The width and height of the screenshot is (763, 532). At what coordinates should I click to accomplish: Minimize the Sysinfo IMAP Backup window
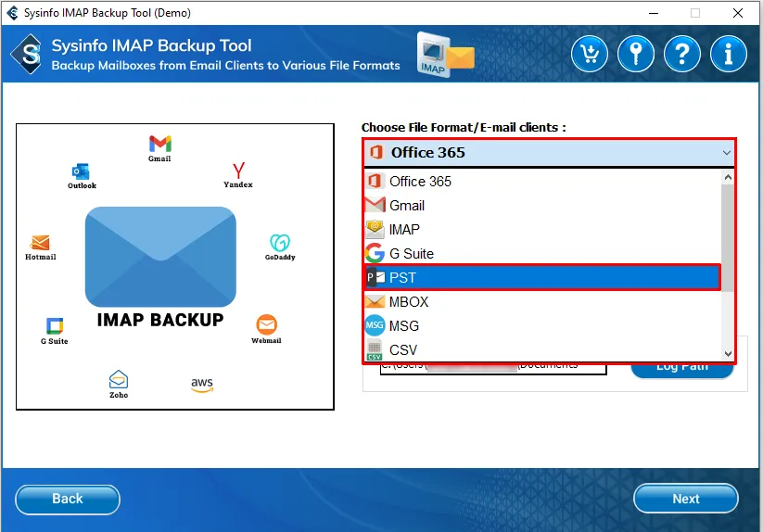tap(654, 13)
